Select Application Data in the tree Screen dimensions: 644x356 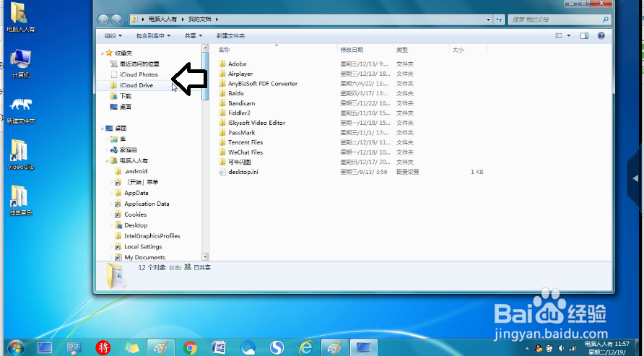pyautogui.click(x=147, y=204)
